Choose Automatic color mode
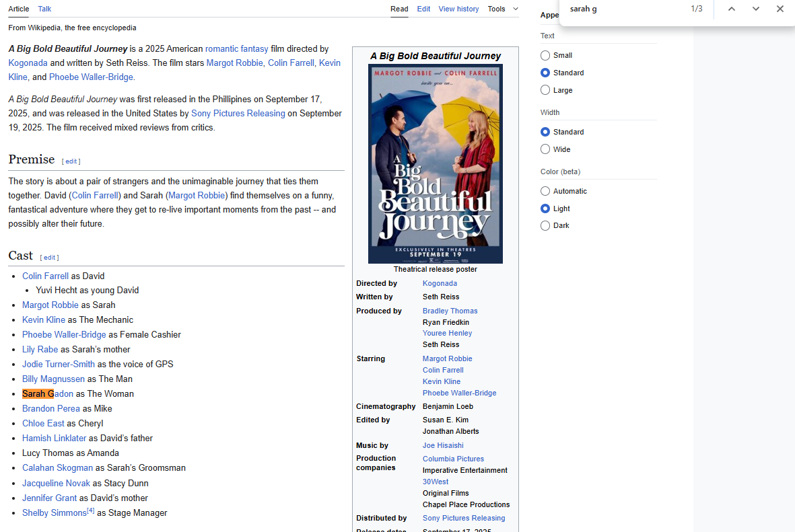Screen dimensions: 795x532 tap(545, 191)
